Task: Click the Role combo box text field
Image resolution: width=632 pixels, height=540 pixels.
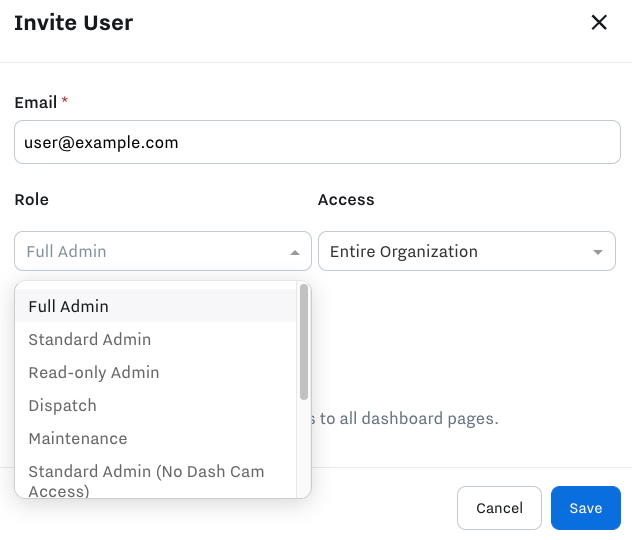Action: point(150,252)
